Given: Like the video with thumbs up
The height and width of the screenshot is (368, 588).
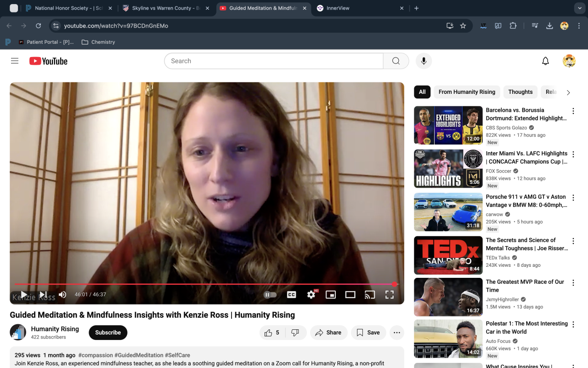Looking at the screenshot, I should click(272, 333).
